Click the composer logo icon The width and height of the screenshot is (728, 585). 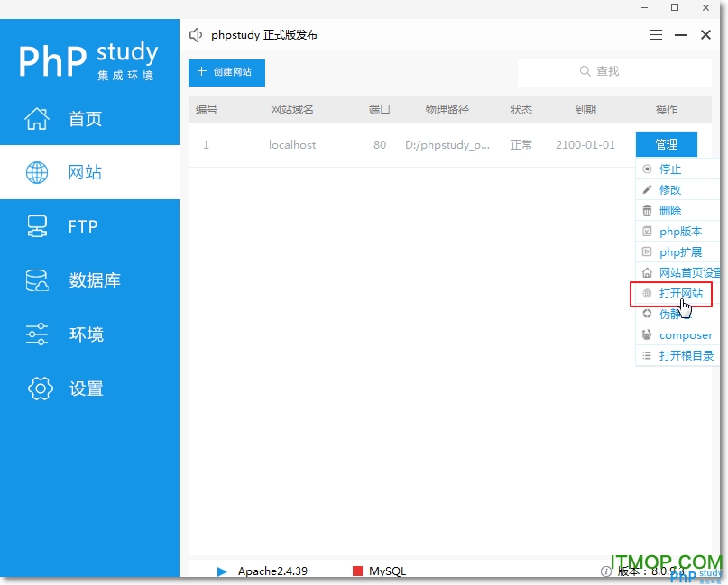(647, 335)
